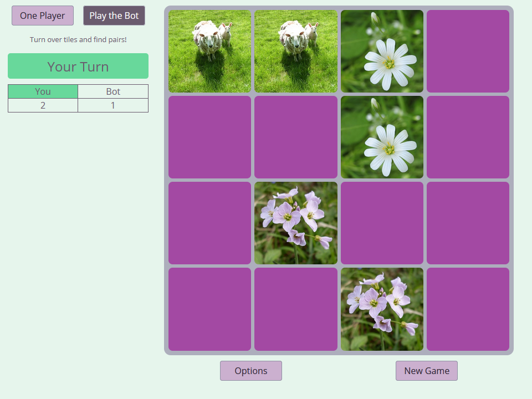Switch to One Player mode
Viewport: 532px width, 399px height.
[x=43, y=16]
